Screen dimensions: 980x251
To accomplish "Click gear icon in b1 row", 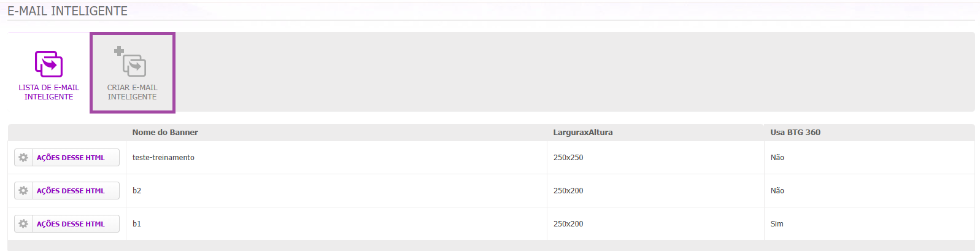I will pos(23,224).
